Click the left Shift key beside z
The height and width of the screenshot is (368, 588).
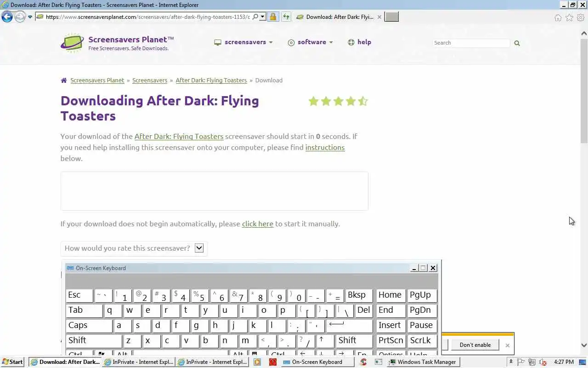(94, 341)
